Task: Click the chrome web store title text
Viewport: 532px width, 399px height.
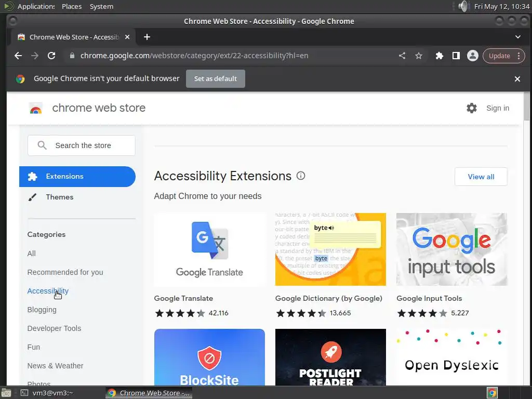Action: tap(99, 108)
